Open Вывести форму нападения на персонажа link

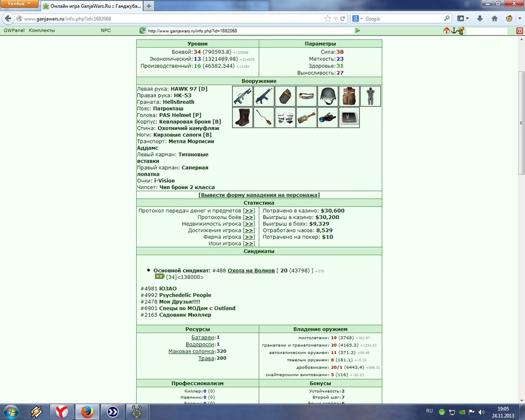(259, 195)
